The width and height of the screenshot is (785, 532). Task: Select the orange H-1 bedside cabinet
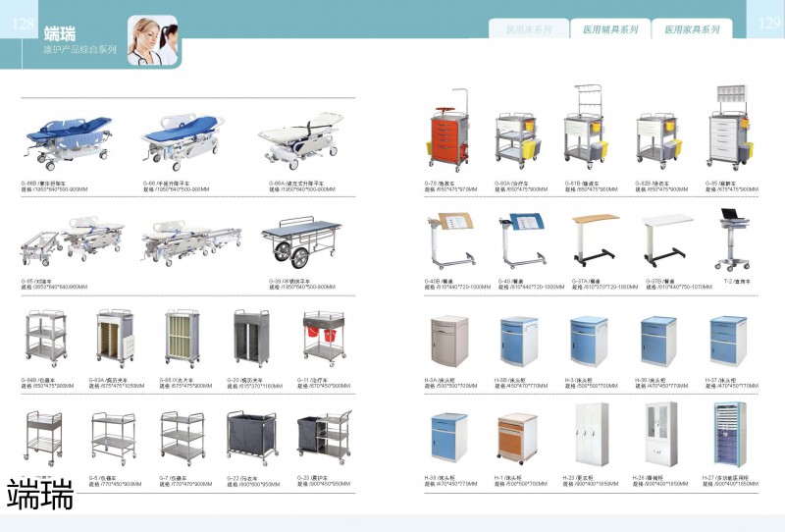(516, 438)
